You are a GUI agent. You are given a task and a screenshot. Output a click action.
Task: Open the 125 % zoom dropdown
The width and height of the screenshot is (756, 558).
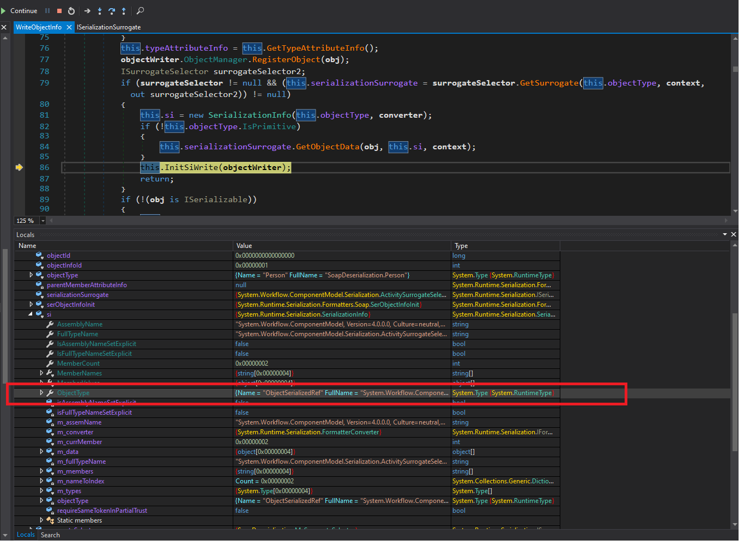click(43, 221)
